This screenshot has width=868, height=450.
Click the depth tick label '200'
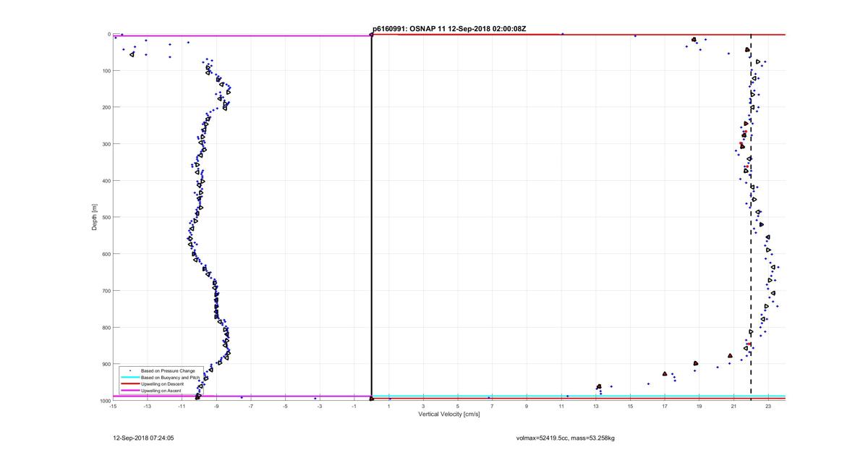pos(106,108)
